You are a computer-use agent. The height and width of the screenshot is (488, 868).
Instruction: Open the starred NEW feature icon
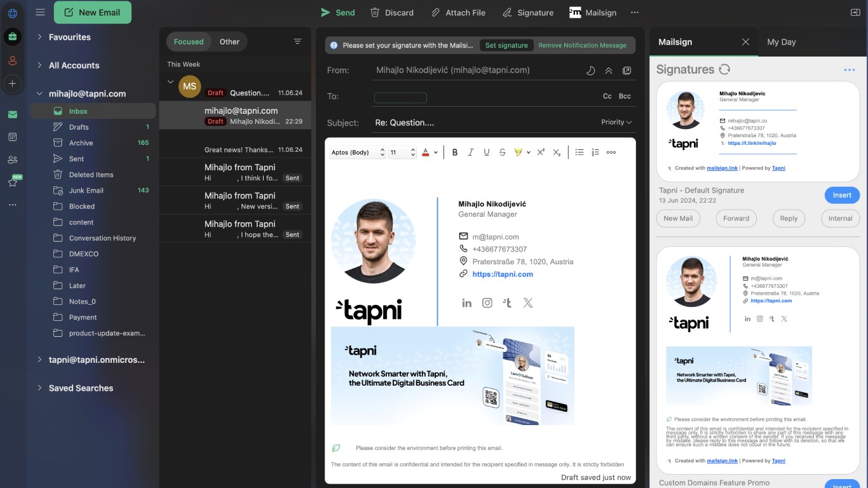pyautogui.click(x=13, y=182)
